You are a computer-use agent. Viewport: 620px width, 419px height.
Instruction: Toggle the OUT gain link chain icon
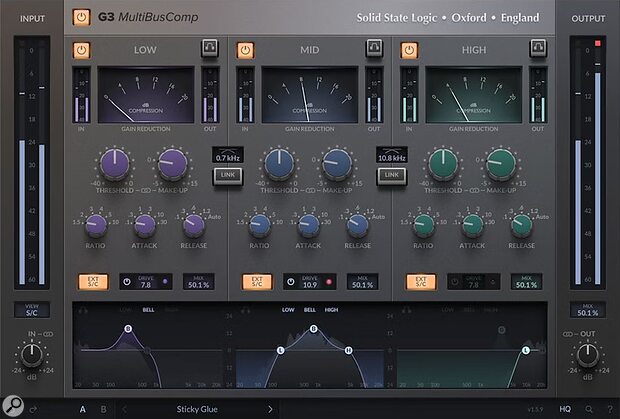tap(568, 334)
